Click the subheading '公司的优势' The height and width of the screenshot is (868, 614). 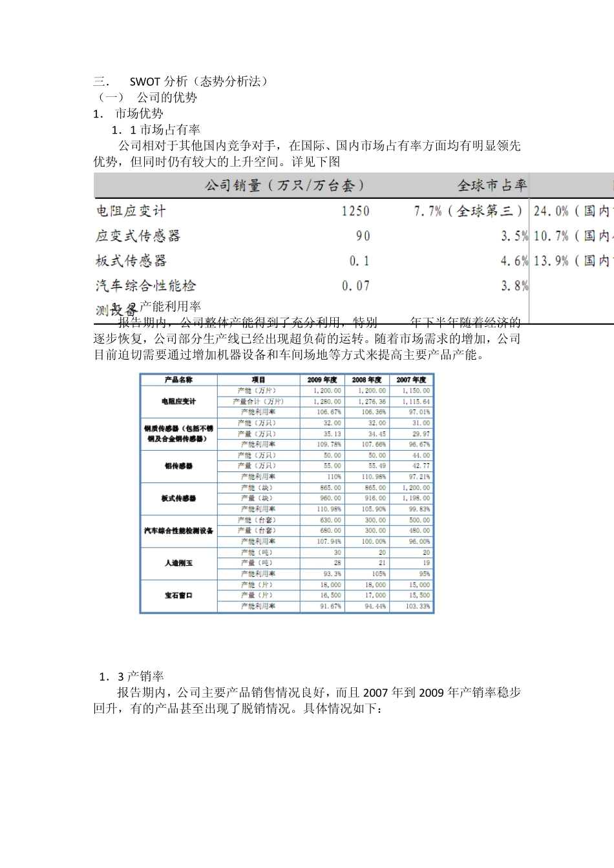pyautogui.click(x=167, y=98)
